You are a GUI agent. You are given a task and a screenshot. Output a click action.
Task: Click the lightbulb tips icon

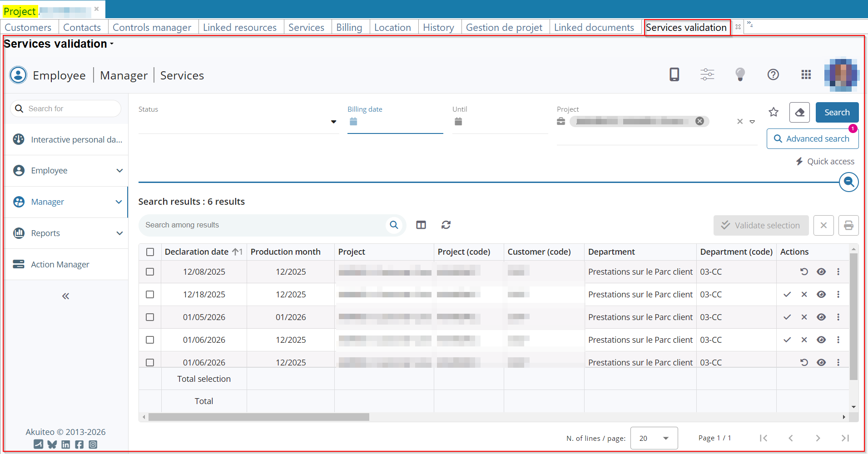(740, 74)
